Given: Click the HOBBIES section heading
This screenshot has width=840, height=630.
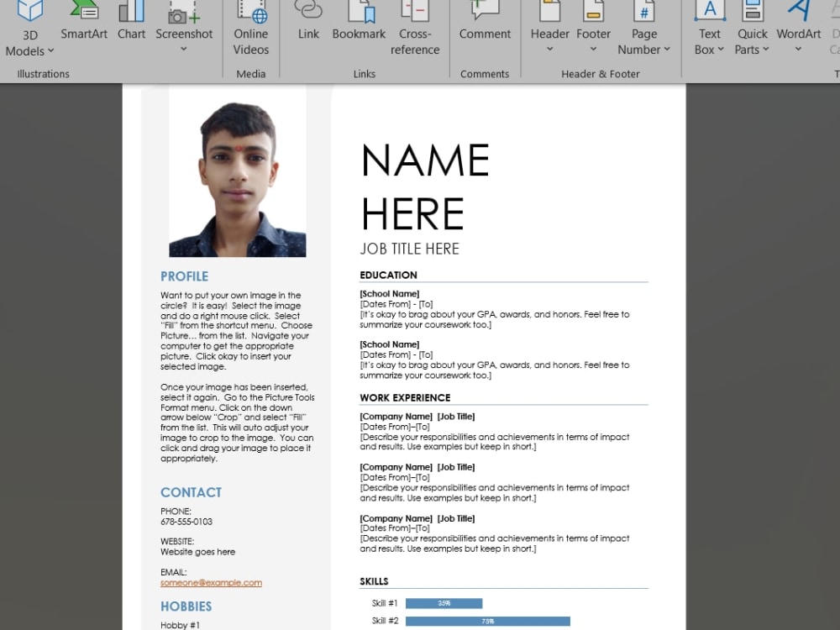Looking at the screenshot, I should 186,606.
